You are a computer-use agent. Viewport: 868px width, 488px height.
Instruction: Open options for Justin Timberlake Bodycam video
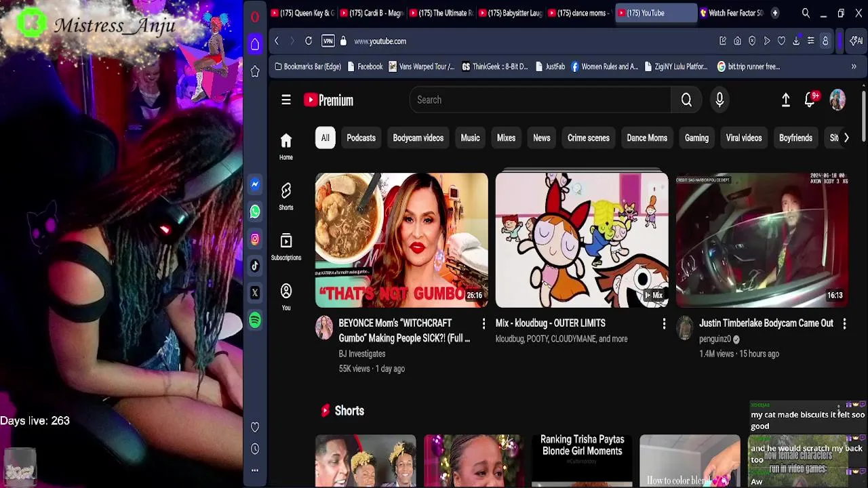pos(844,324)
